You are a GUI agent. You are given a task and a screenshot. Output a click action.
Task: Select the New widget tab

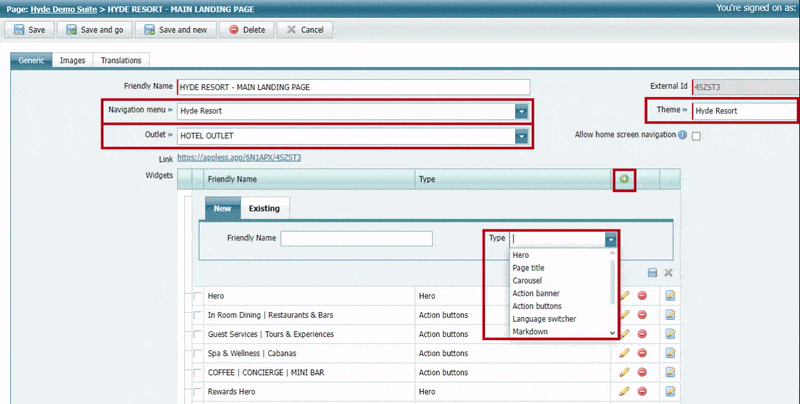coord(222,208)
